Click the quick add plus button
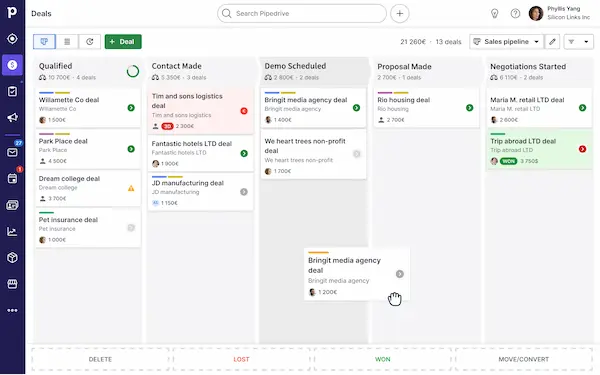 click(x=399, y=13)
